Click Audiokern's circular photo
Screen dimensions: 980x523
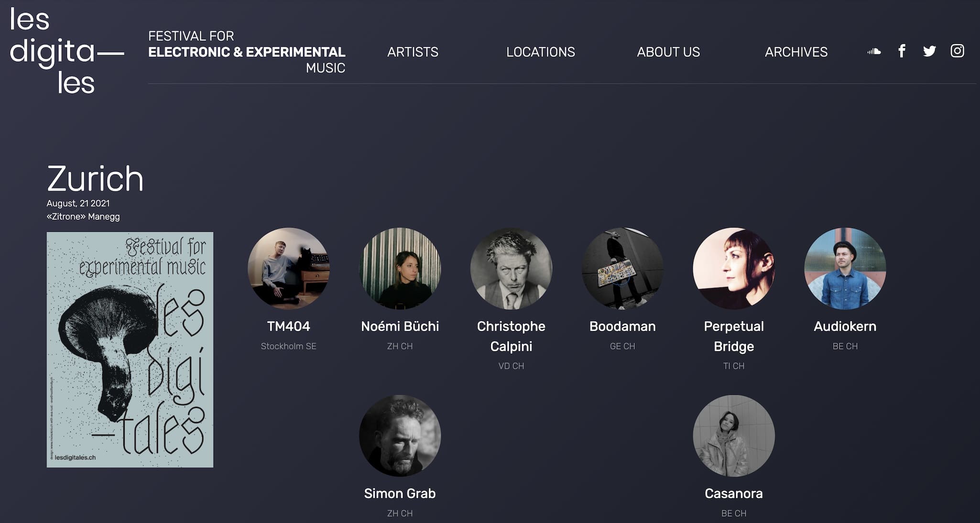coord(845,269)
